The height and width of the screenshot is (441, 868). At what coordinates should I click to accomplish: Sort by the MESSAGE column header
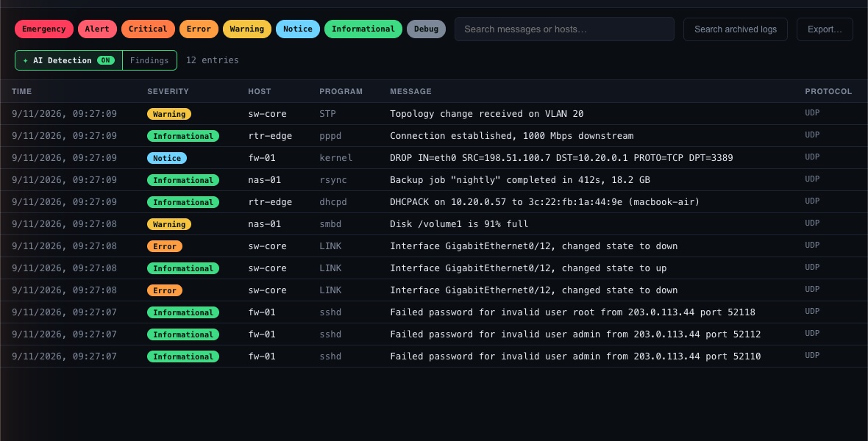tap(410, 91)
